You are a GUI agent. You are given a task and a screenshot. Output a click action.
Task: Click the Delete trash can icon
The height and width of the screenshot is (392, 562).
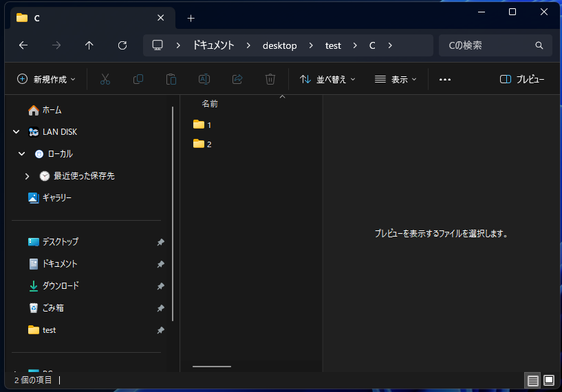270,79
